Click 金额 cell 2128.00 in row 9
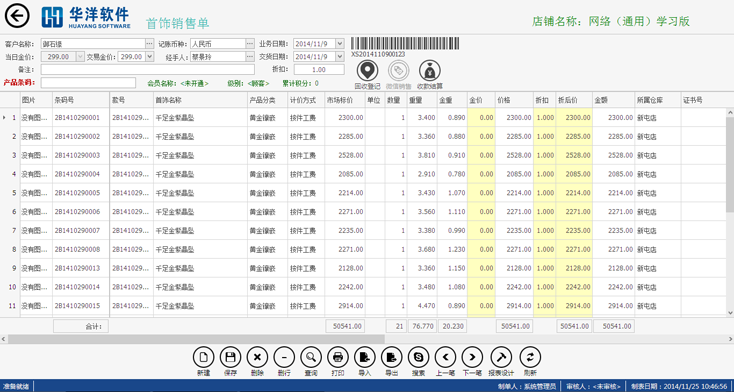Image resolution: width=734 pixels, height=392 pixels. click(613, 268)
